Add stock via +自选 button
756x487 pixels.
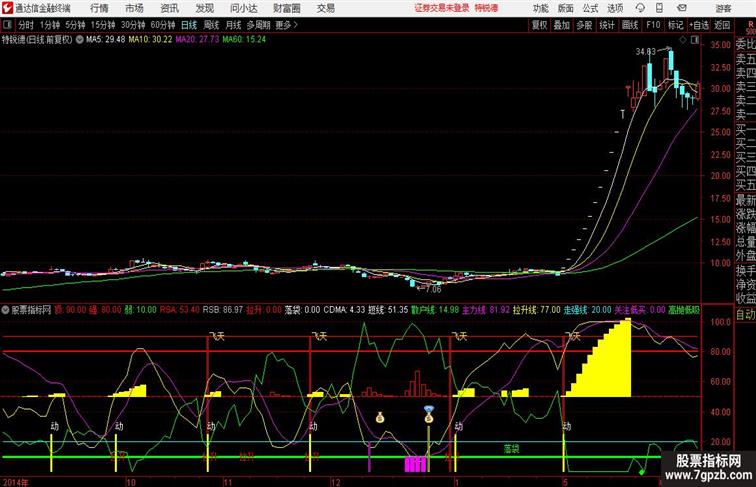[x=699, y=25]
